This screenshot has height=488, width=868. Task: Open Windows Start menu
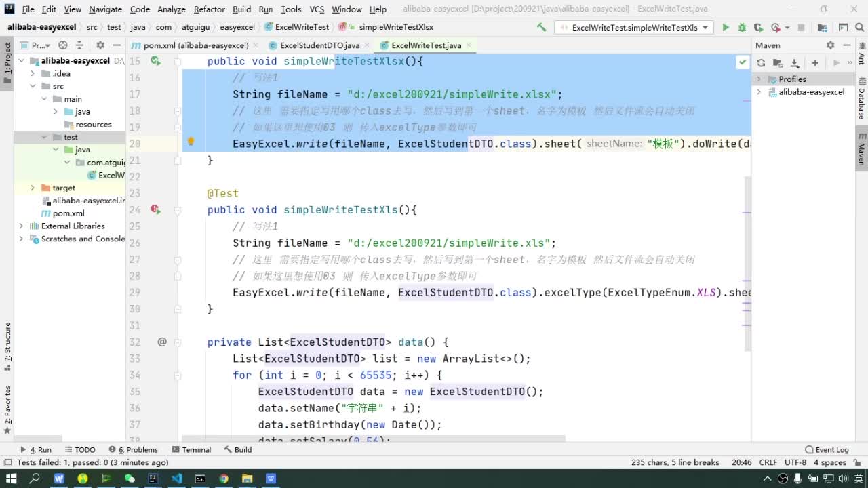[x=12, y=479]
